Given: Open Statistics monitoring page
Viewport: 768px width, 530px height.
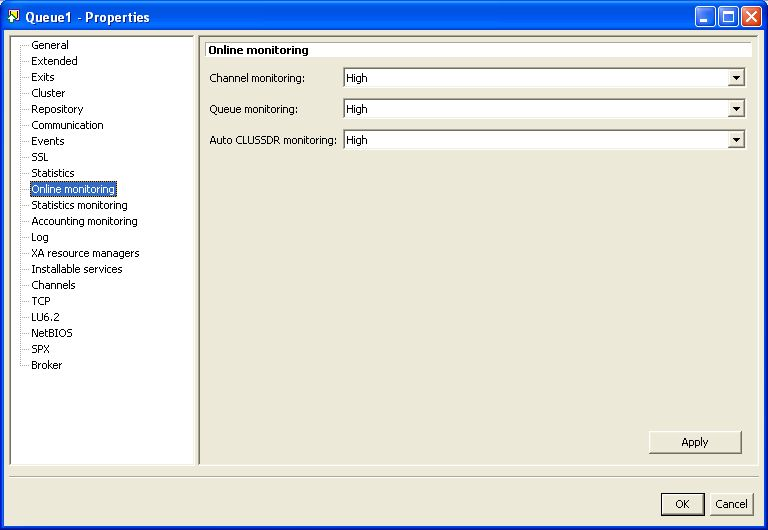Looking at the screenshot, I should [x=79, y=205].
